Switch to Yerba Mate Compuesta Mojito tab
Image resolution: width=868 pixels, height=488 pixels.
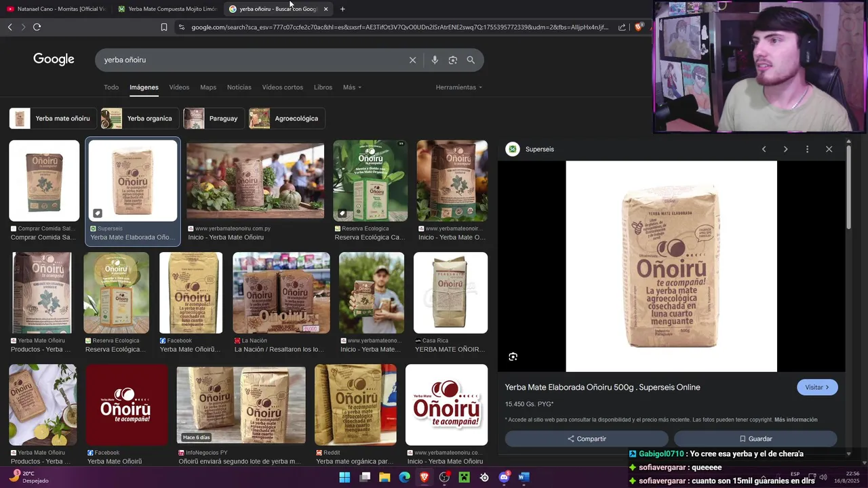point(167,9)
